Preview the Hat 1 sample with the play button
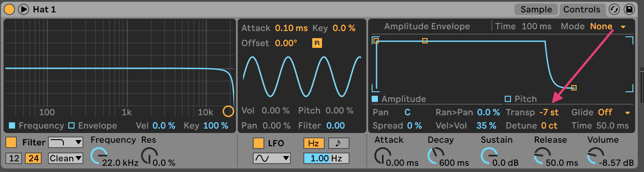Screen dimensions: 644x172 click(x=23, y=9)
